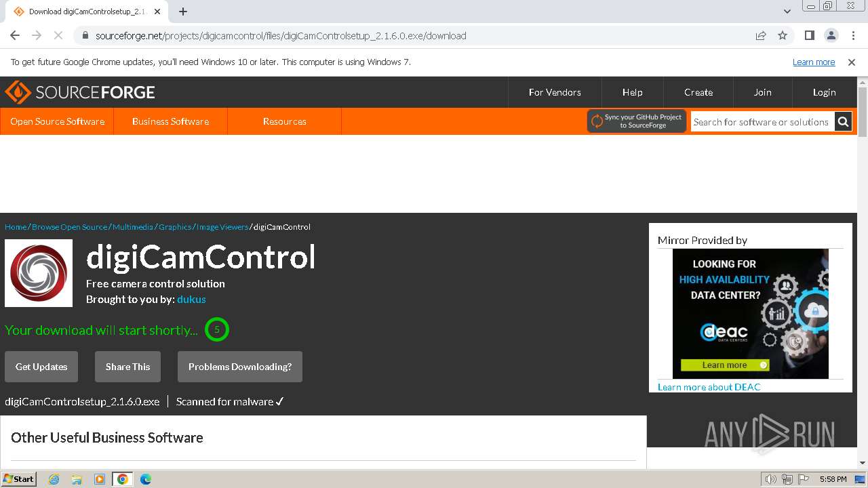Viewport: 868px width, 488px height.
Task: Click the Multimedia breadcrumb
Action: pos(133,227)
